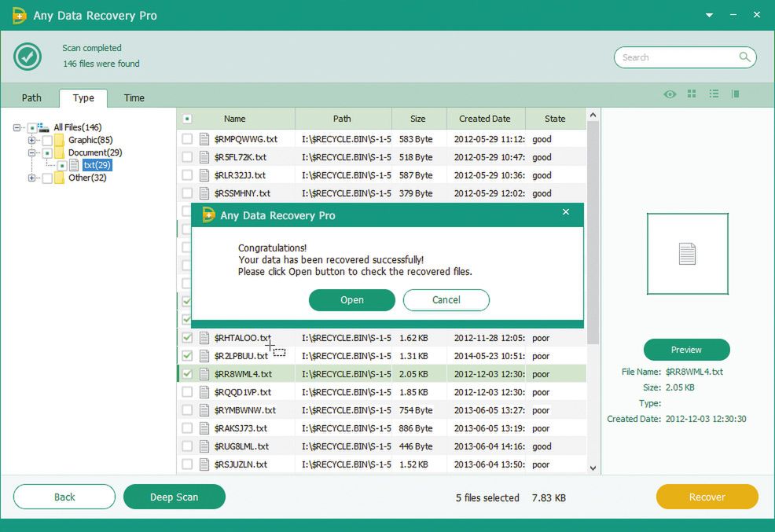Toggle the select-all checkbox in Name header
The height and width of the screenshot is (532, 775).
click(x=187, y=119)
